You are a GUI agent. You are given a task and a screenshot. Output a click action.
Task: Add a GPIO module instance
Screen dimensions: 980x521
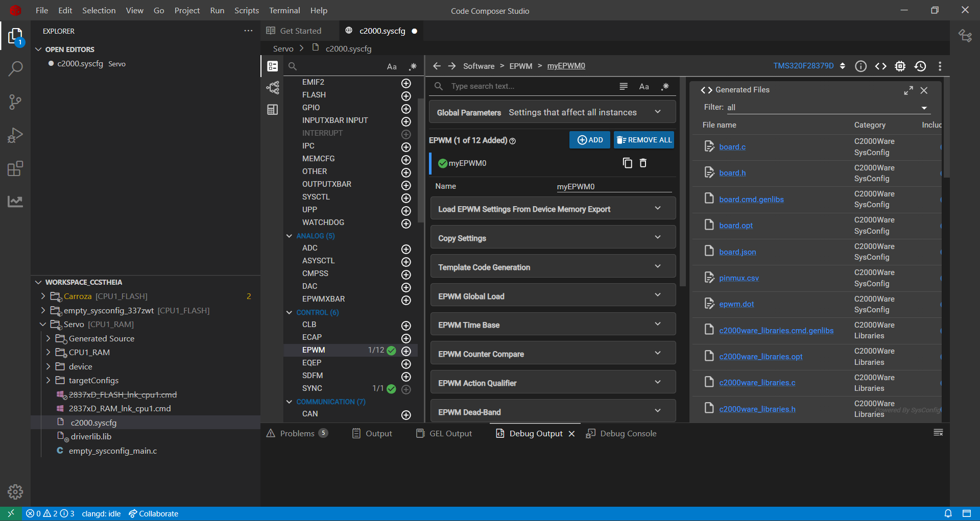pyautogui.click(x=406, y=109)
